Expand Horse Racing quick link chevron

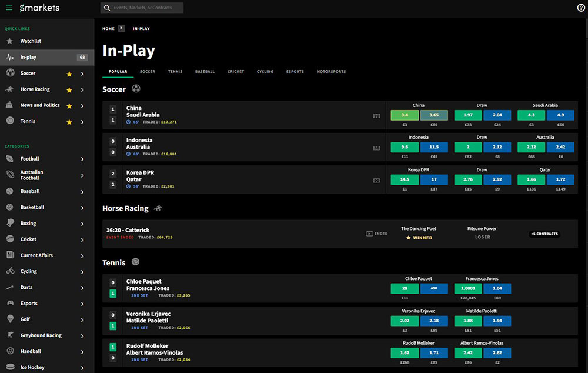(x=82, y=90)
